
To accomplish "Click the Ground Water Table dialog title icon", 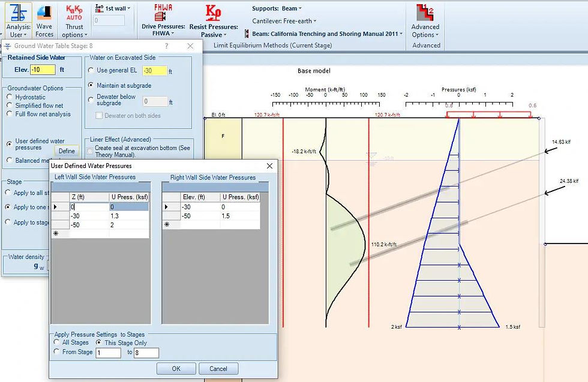I will [7, 46].
